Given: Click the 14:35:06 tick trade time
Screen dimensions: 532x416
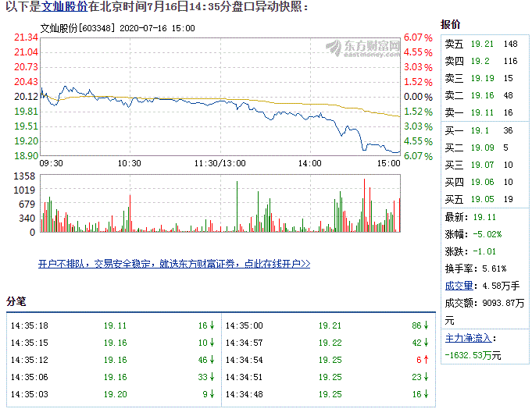Looking at the screenshot, I should tap(30, 377).
